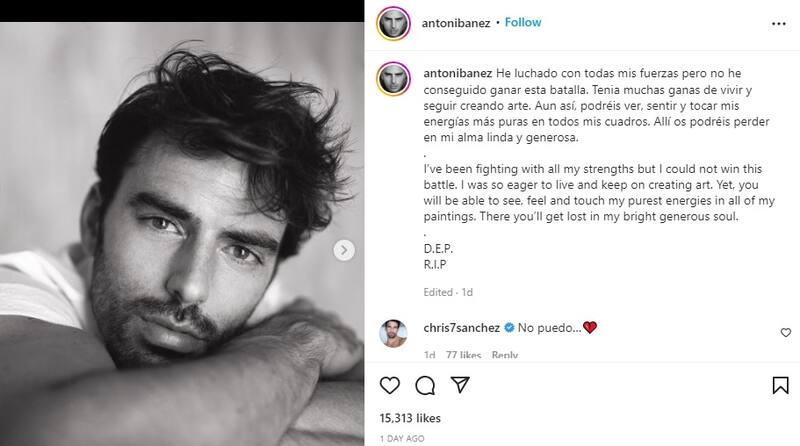
Task: Click the antonibanez avatar beside the caption
Action: [394, 77]
